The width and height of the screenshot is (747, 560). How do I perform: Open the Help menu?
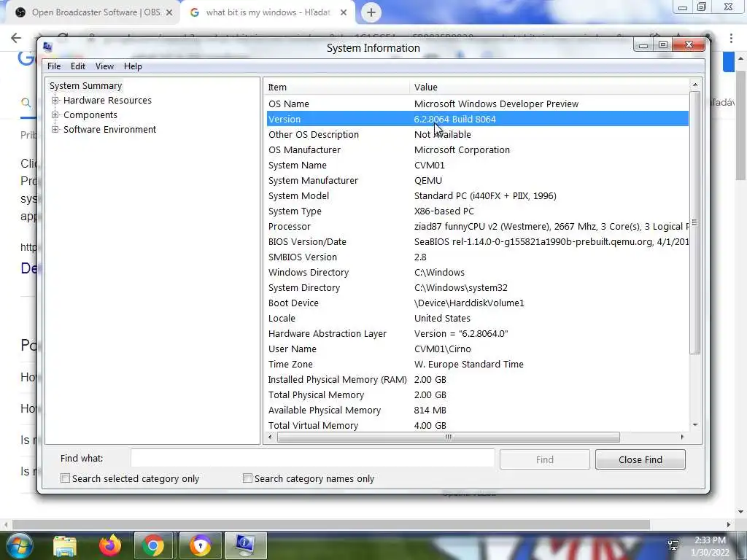(x=133, y=66)
